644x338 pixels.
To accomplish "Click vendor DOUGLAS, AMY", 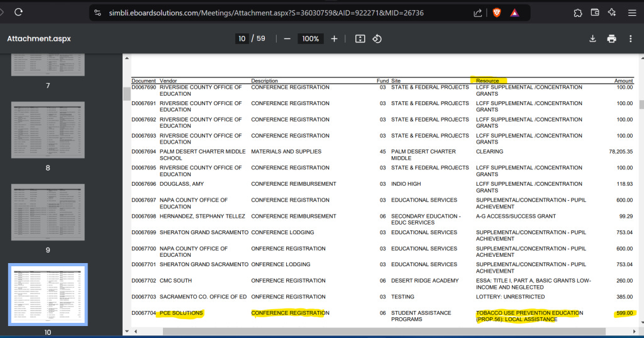I will click(x=182, y=184).
